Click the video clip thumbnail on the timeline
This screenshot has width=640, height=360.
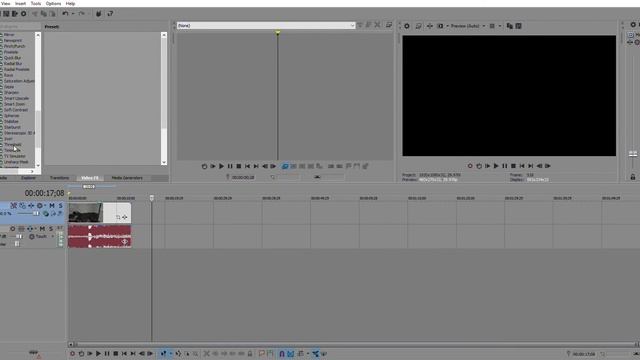85,213
